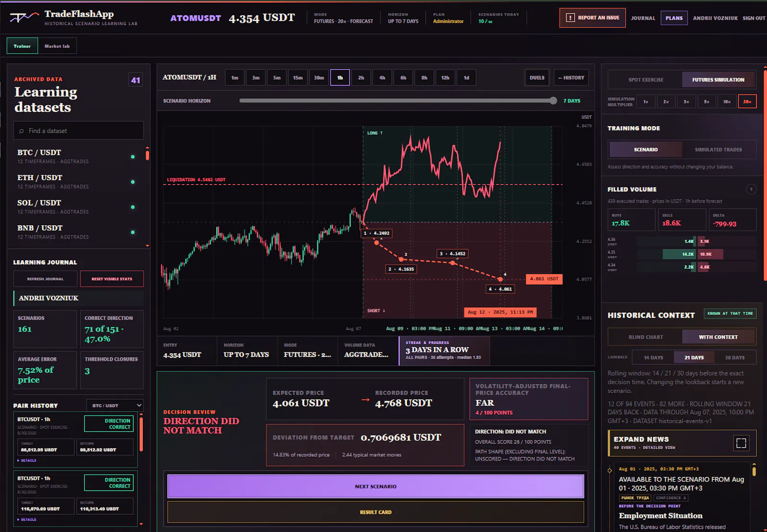Image resolution: width=767 pixels, height=532 pixels.
Task: Set lookback to 21 Days
Action: point(694,358)
